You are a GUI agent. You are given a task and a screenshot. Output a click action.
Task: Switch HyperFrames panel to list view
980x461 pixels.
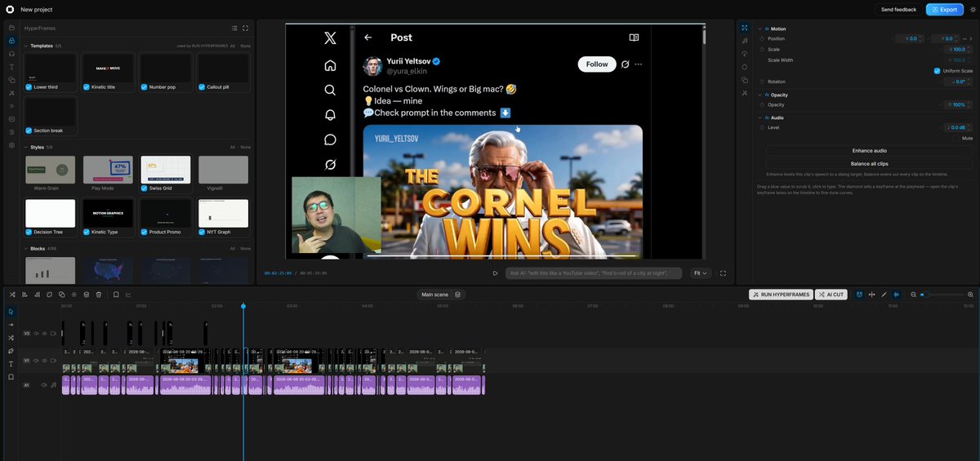(x=234, y=28)
